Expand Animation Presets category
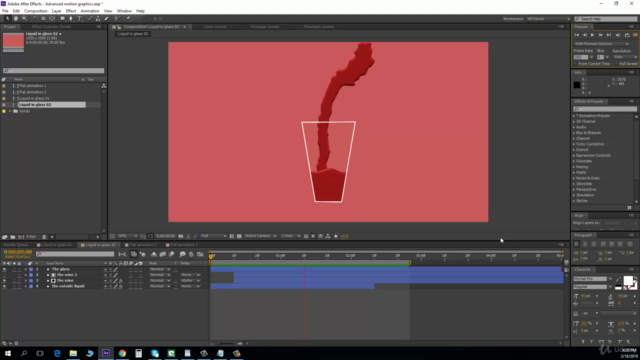The width and height of the screenshot is (640, 360). click(x=574, y=116)
